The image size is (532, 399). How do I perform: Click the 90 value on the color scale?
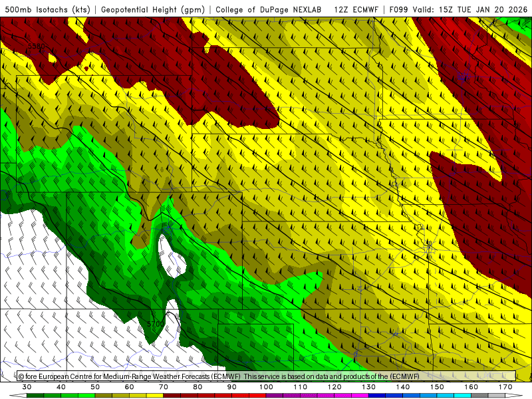(x=232, y=387)
